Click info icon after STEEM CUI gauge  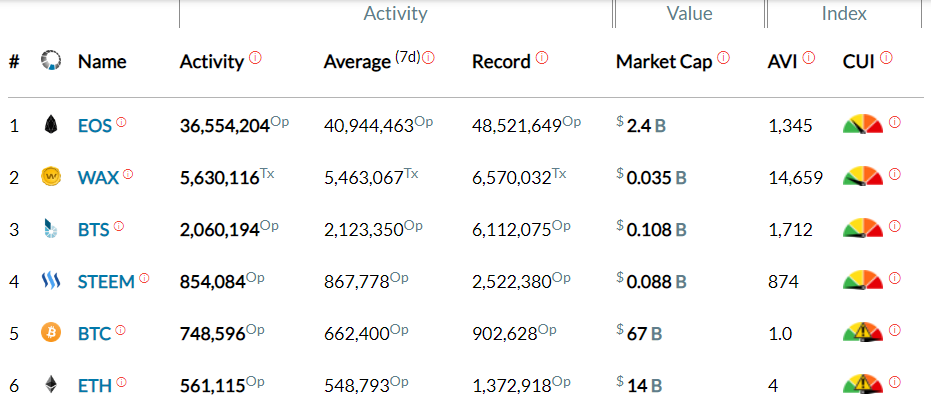point(895,278)
